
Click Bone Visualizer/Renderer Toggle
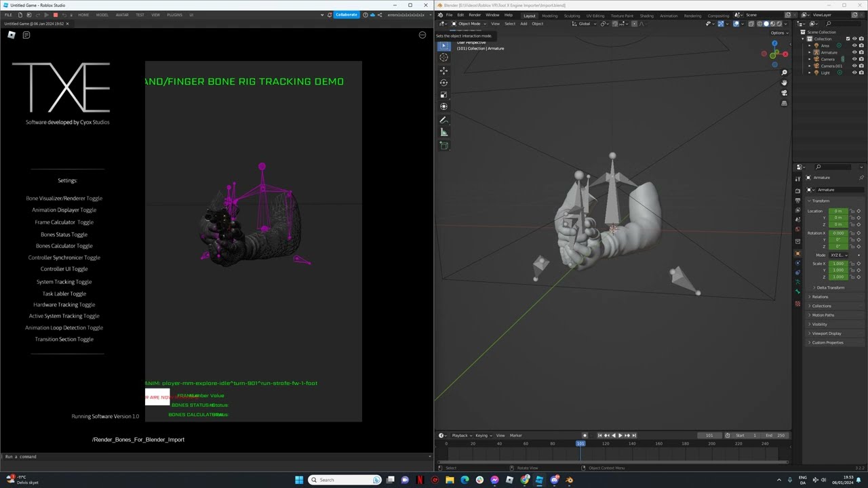coord(64,199)
